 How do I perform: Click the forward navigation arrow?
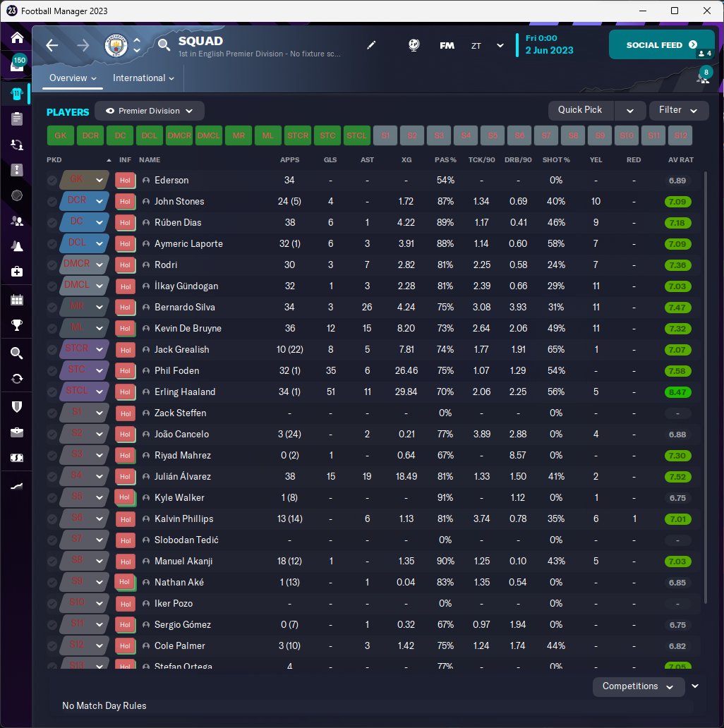[x=83, y=45]
